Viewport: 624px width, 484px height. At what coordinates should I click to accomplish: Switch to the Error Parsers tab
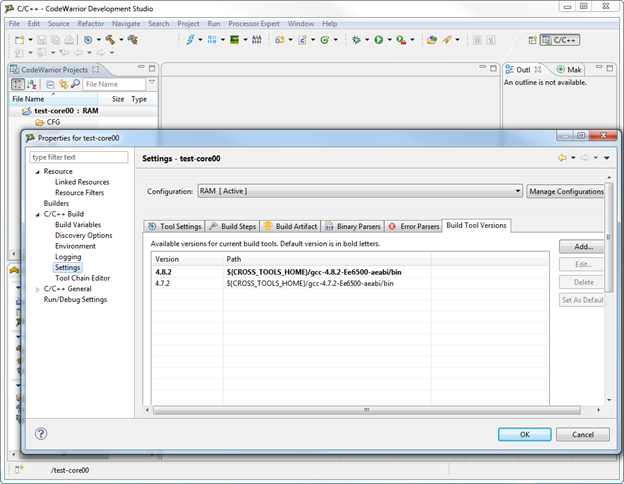click(414, 226)
